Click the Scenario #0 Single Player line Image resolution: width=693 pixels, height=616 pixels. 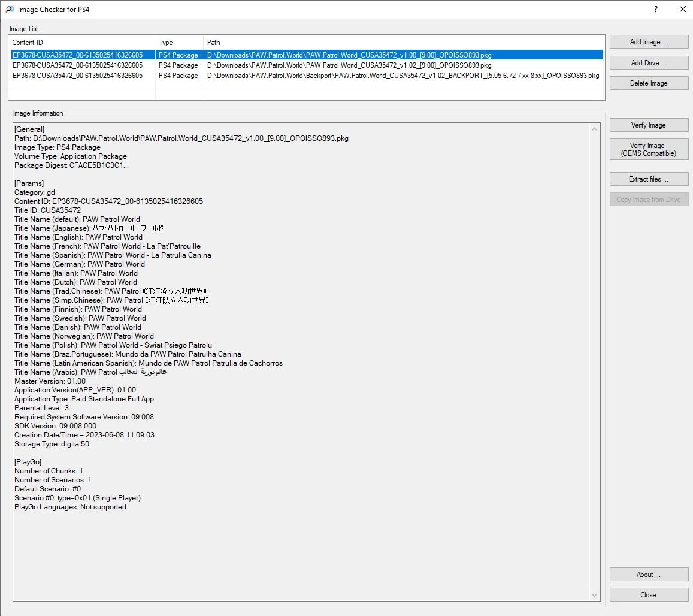coord(78,498)
